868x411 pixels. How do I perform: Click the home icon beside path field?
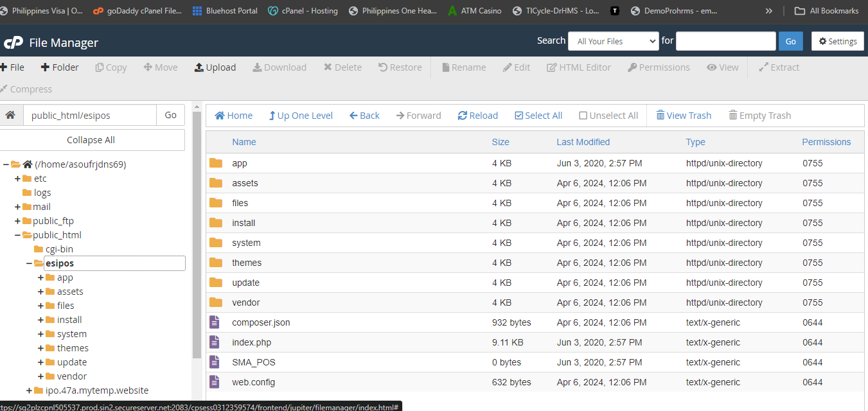tap(10, 115)
